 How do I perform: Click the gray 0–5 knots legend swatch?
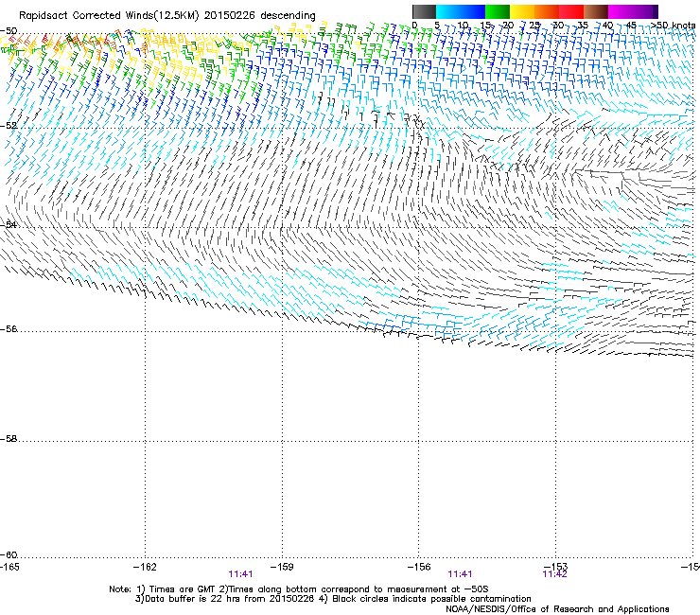point(424,11)
